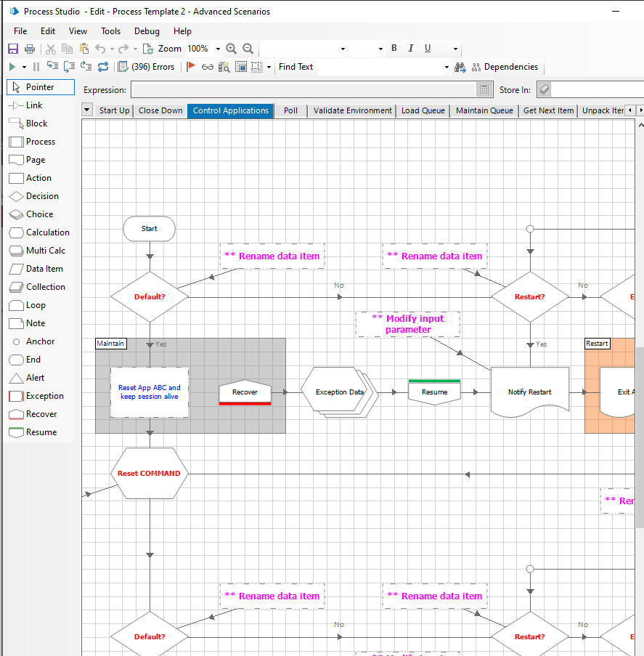Click the Zoom Out magnifier icon
Screen dimensions: 644x656
tap(248, 49)
